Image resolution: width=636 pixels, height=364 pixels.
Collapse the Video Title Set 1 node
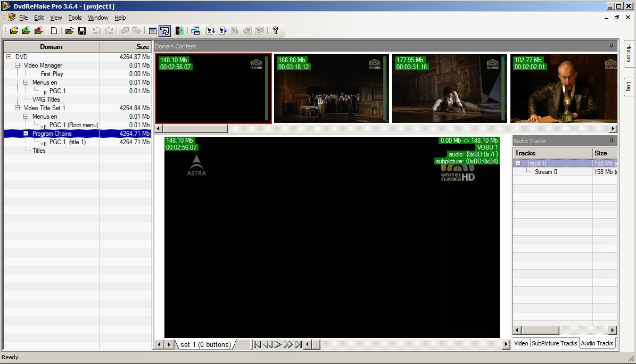[18, 108]
